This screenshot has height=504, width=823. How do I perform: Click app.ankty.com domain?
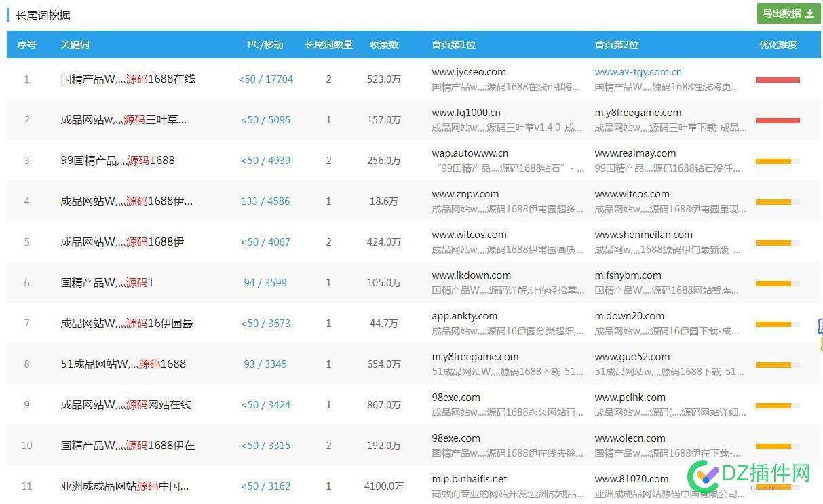465,316
